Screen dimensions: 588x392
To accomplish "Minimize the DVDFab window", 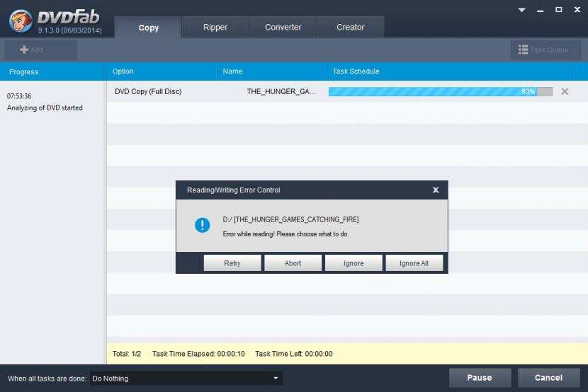I will click(540, 11).
